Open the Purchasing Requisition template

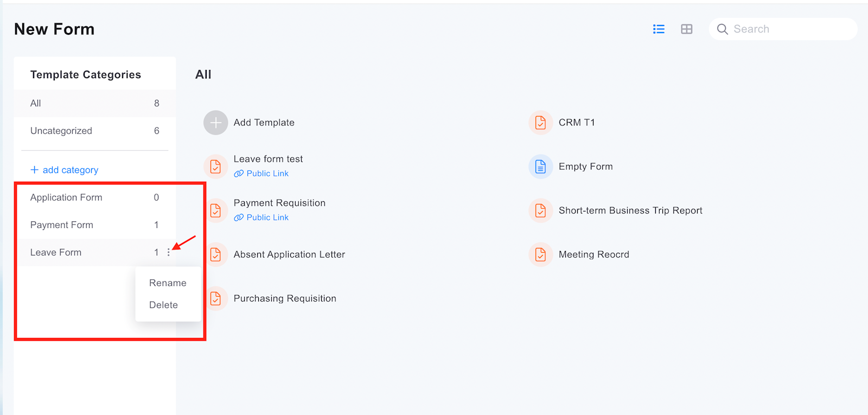[x=285, y=298]
